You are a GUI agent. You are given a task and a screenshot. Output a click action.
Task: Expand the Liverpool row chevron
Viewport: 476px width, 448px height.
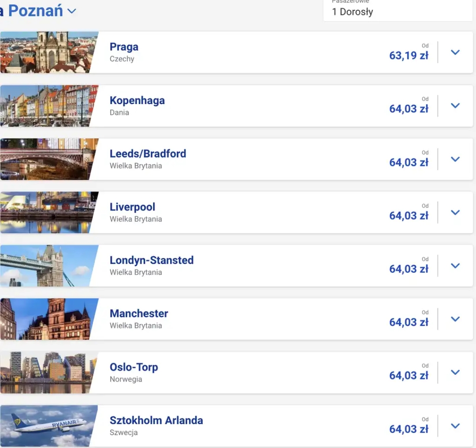[455, 213]
